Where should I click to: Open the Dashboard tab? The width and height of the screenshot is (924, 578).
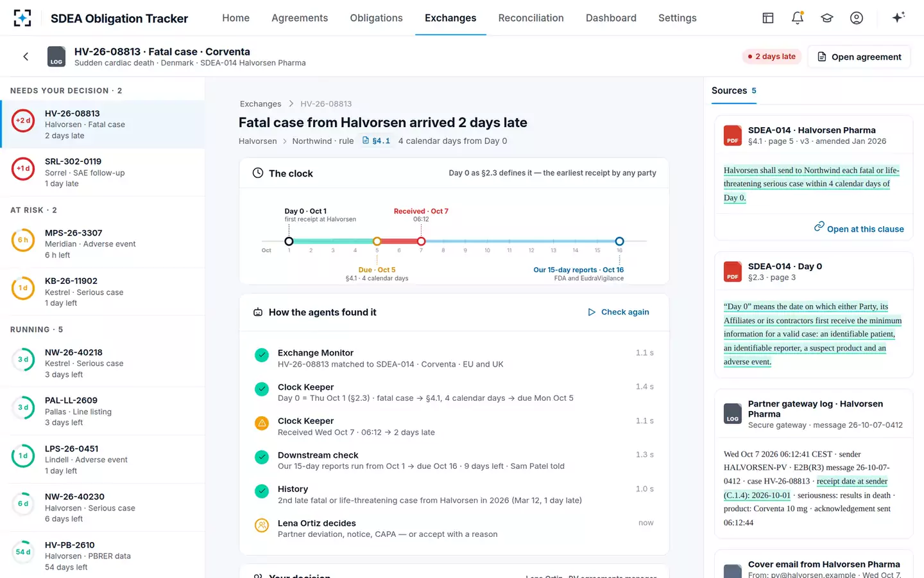pos(611,18)
